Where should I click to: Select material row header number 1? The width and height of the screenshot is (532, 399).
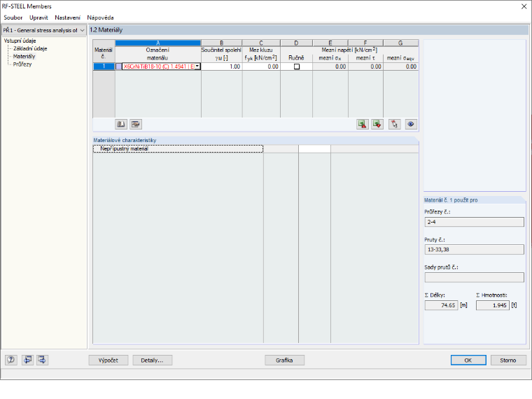point(104,66)
